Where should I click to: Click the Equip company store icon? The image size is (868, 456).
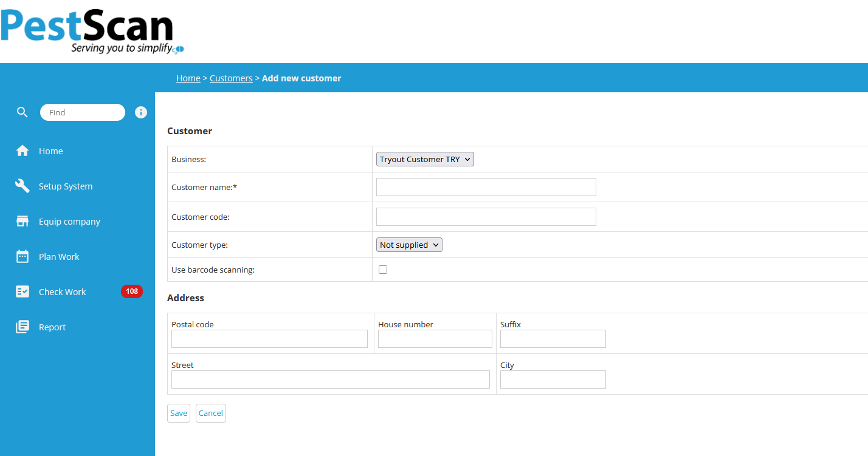click(22, 222)
